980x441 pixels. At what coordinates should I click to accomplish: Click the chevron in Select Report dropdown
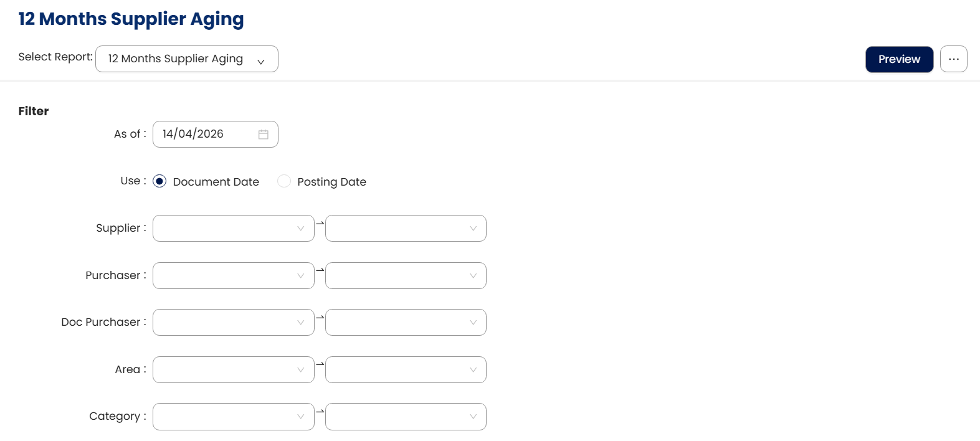point(261,61)
